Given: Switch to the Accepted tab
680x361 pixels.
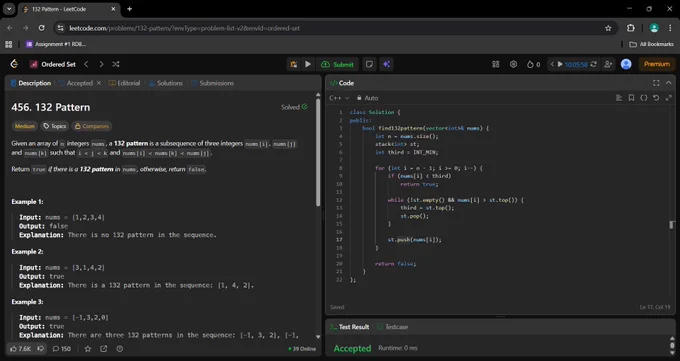Looking at the screenshot, I should [x=76, y=83].
